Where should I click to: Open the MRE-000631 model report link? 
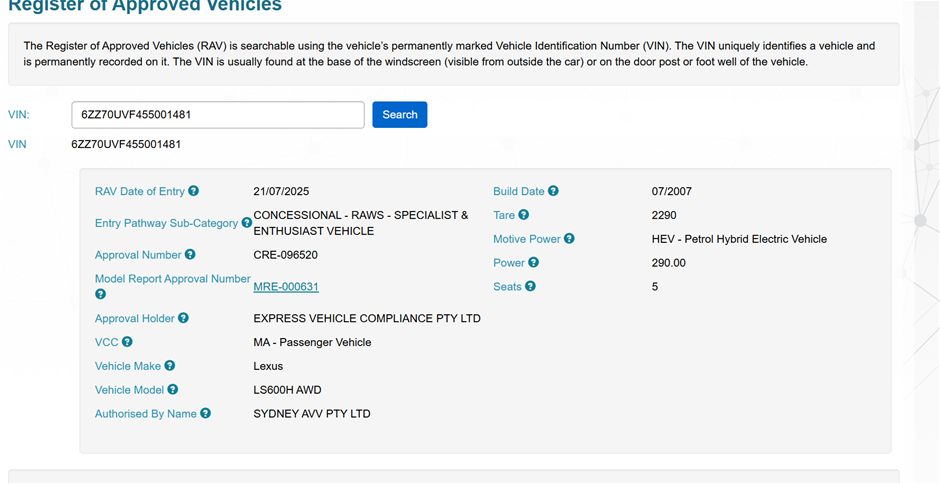(286, 287)
